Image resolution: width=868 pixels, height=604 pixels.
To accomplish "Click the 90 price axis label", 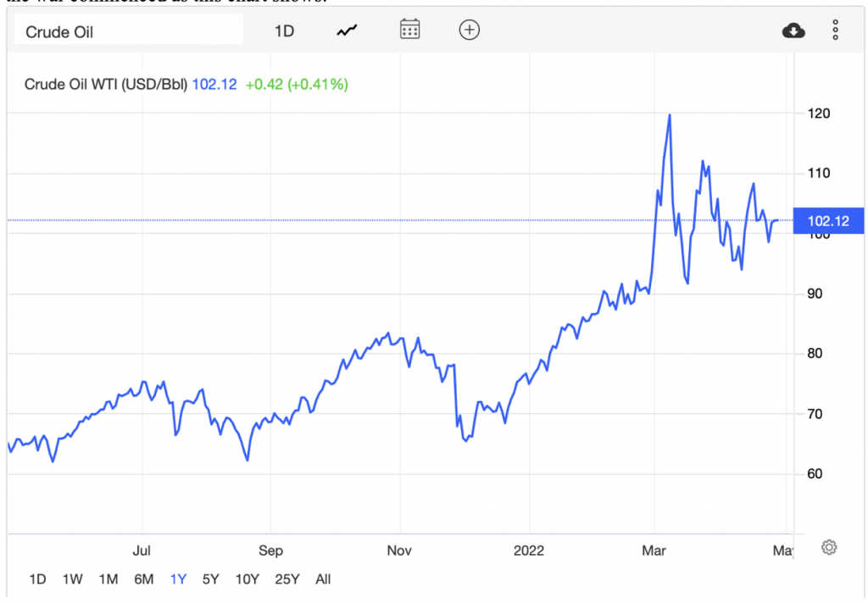I will tap(815, 294).
